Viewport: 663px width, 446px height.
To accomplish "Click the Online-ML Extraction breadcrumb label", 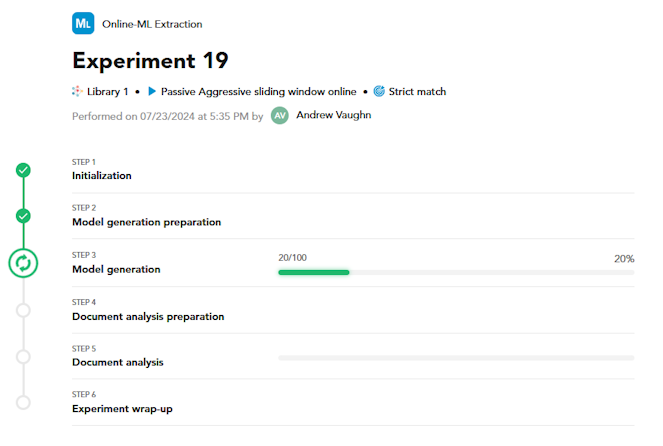I will point(150,23).
